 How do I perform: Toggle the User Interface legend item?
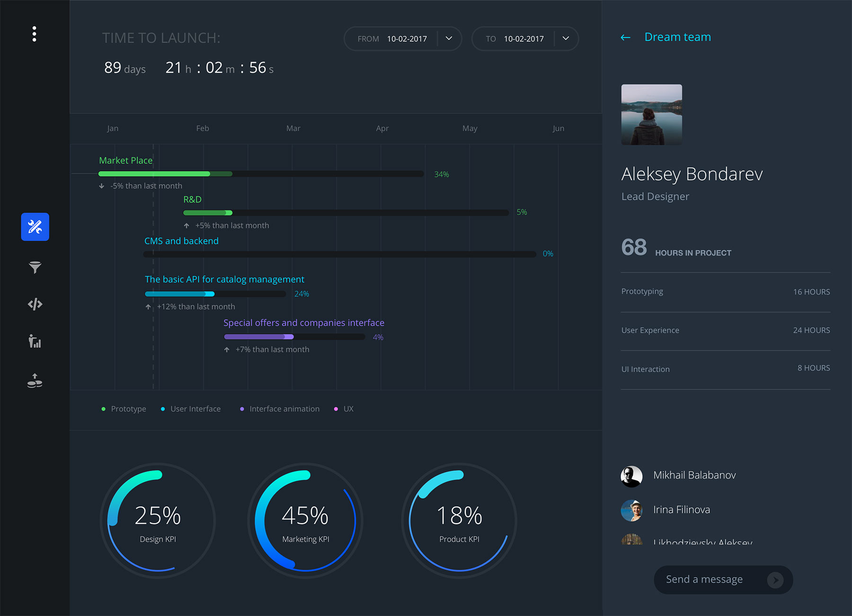[x=191, y=409]
